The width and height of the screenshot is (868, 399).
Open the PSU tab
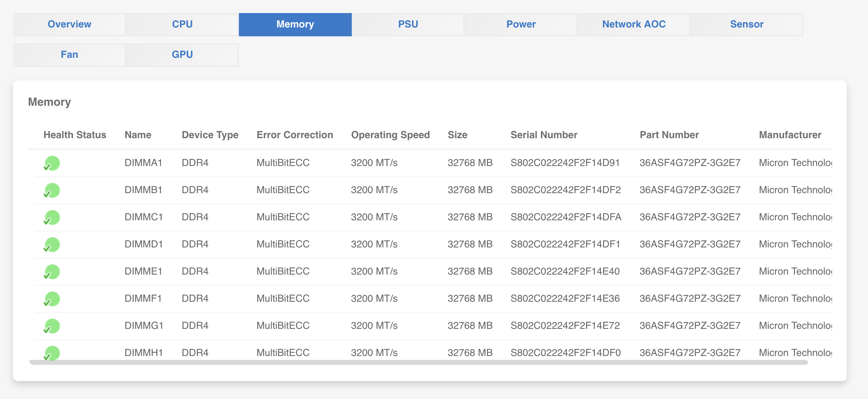point(408,24)
